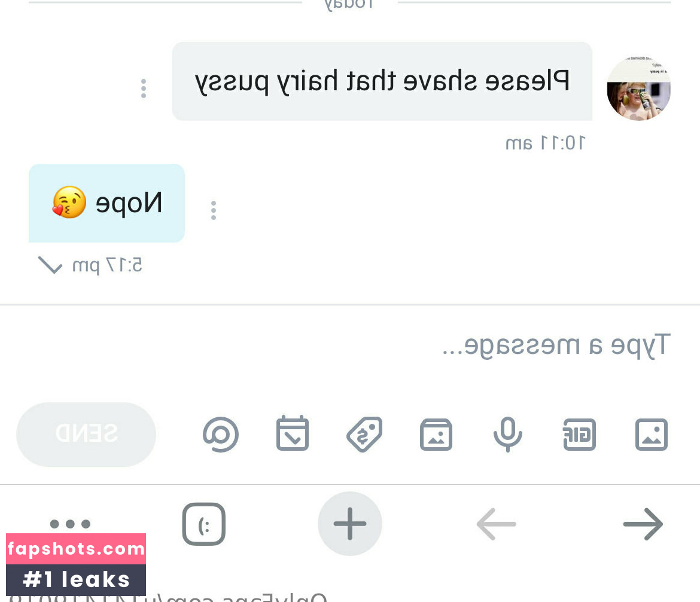Screen dimensions: 700x602
Task: Click the grayed-out navigation arrow
Action: click(497, 524)
